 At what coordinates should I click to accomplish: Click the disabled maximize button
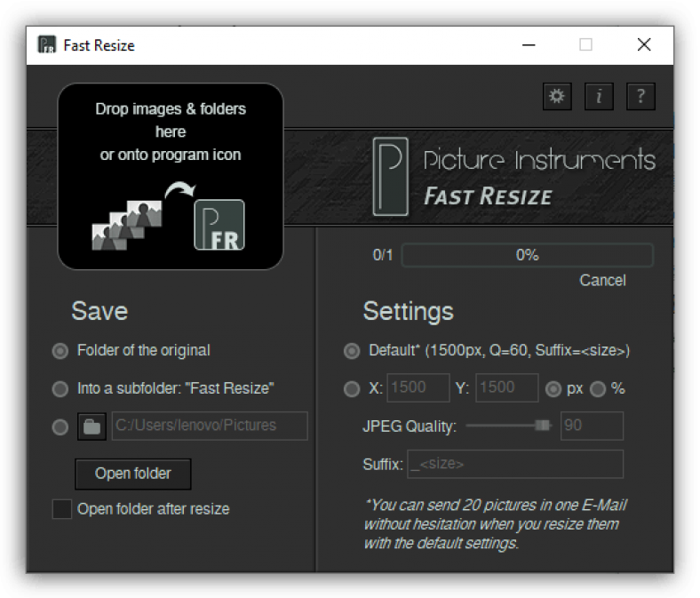pos(585,44)
